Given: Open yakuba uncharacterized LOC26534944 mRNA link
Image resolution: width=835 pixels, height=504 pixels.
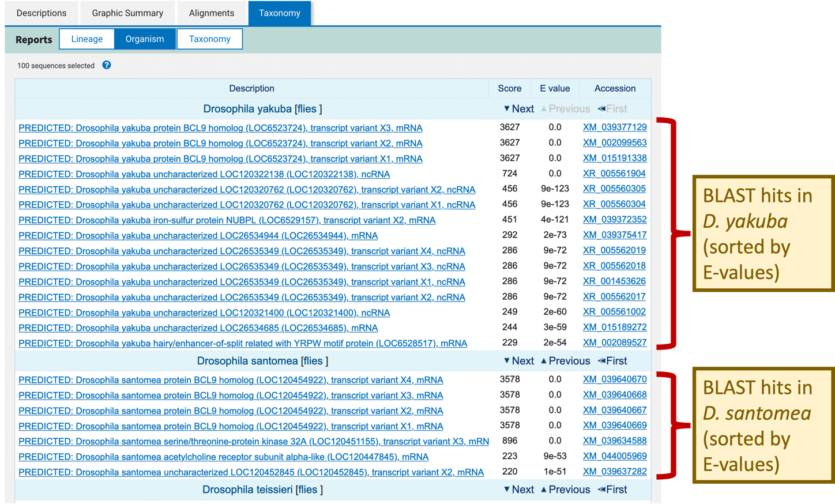Looking at the screenshot, I should coord(198,235).
